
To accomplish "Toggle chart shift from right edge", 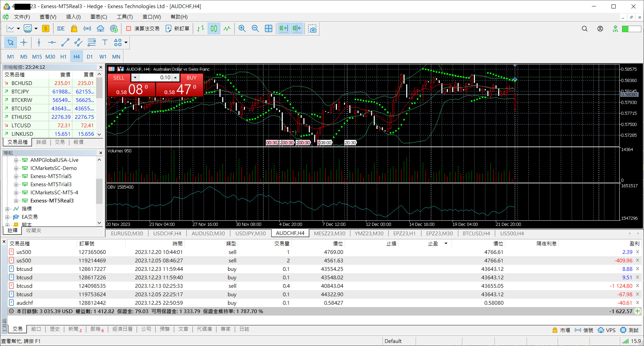I will point(297,29).
